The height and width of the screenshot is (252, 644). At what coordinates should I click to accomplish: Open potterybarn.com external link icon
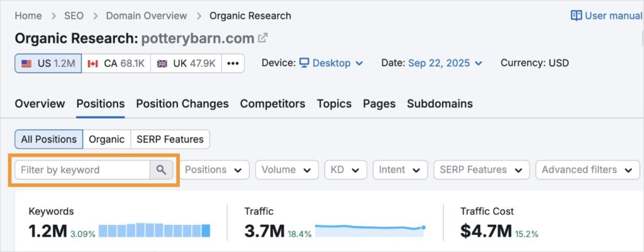(263, 38)
